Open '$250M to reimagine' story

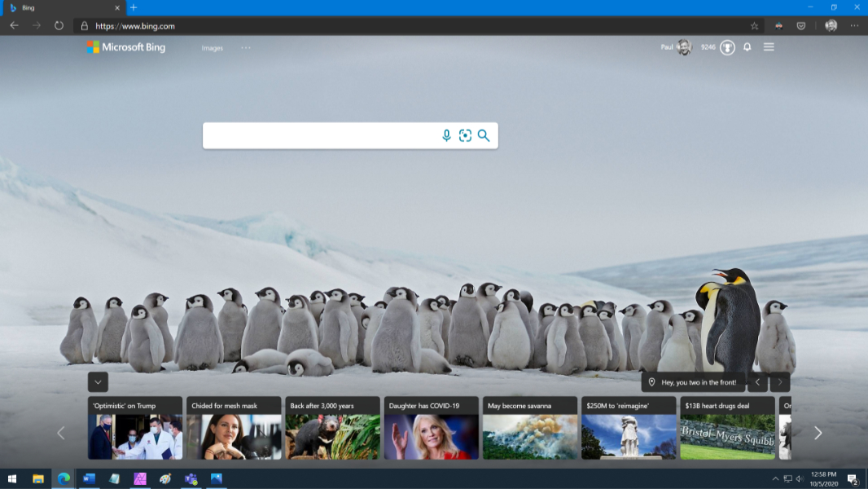[629, 428]
